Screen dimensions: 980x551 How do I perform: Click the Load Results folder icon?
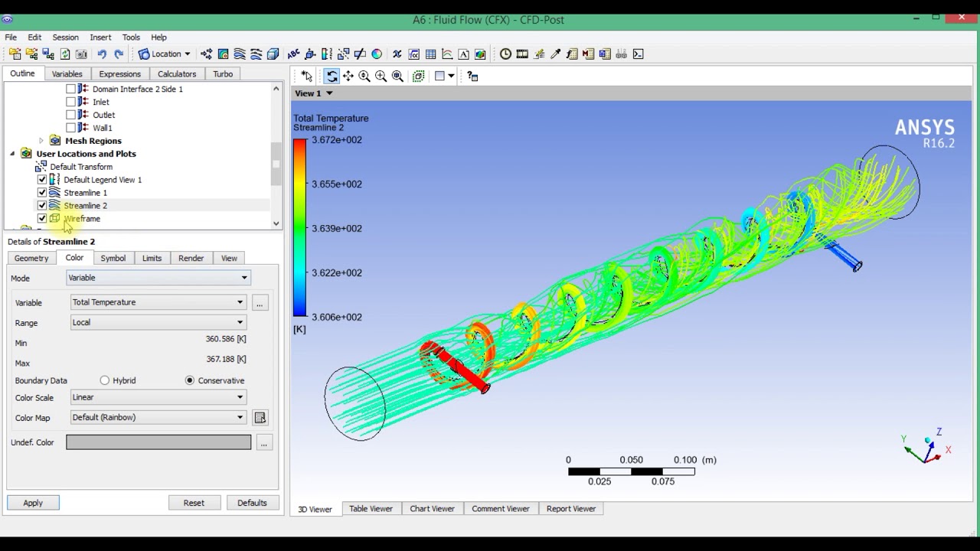pyautogui.click(x=15, y=54)
